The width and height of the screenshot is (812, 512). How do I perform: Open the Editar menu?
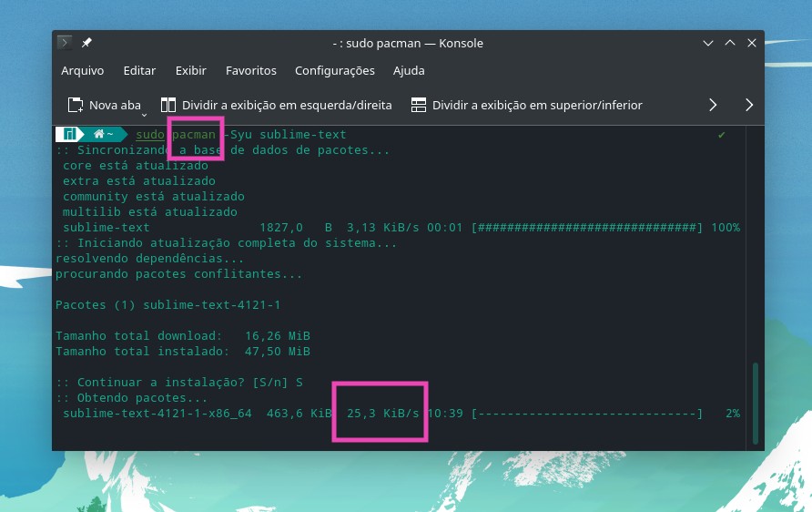tap(139, 70)
